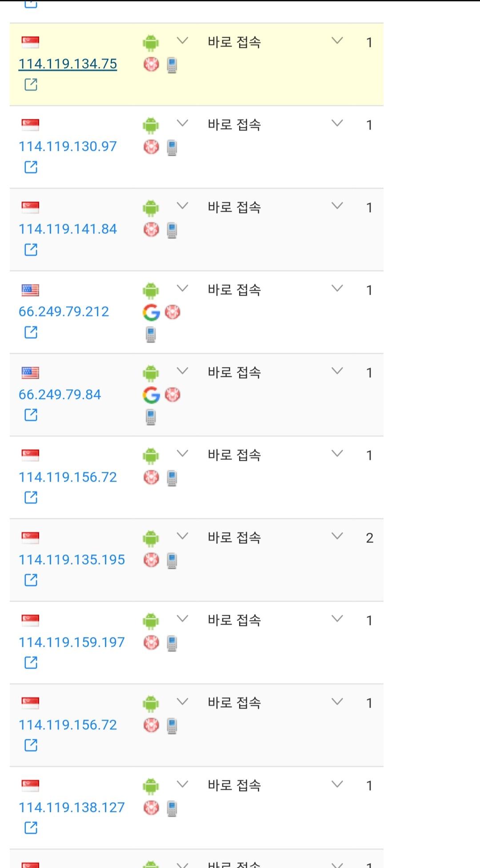Click the Singapore flag above 114.119.138.127
480x868 pixels.
(x=30, y=785)
